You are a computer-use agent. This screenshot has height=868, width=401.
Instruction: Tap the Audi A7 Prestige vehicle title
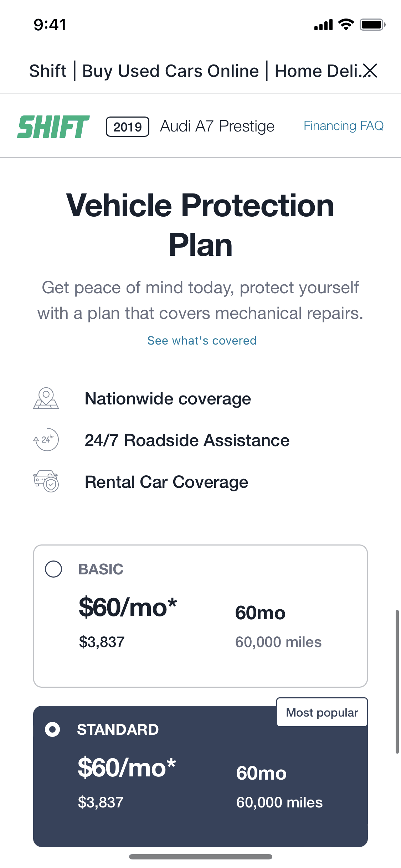[x=217, y=126]
